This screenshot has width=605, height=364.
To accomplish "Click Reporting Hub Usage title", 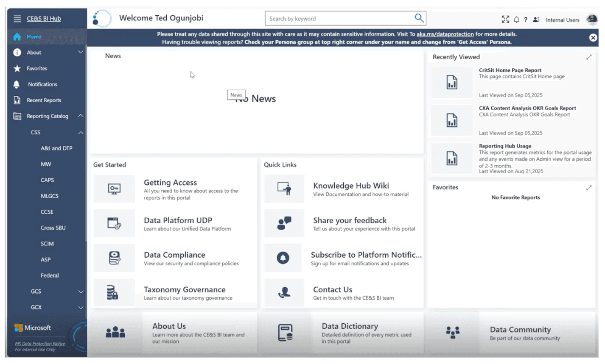I will (x=505, y=146).
